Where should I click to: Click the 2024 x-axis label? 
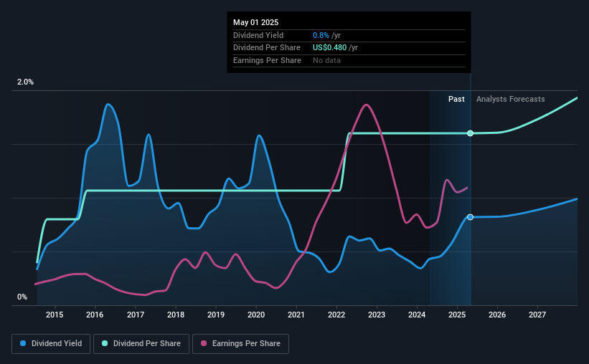pos(417,315)
